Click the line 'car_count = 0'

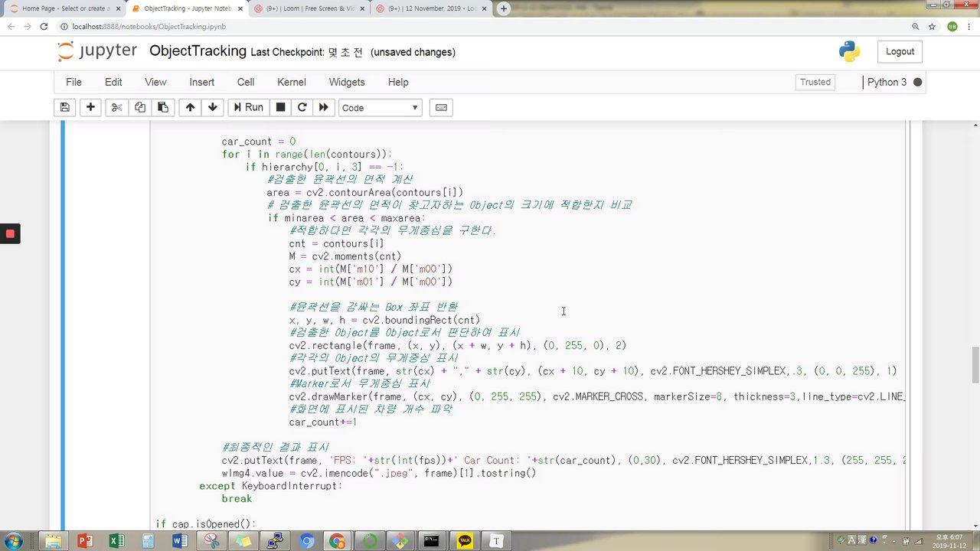[259, 142]
